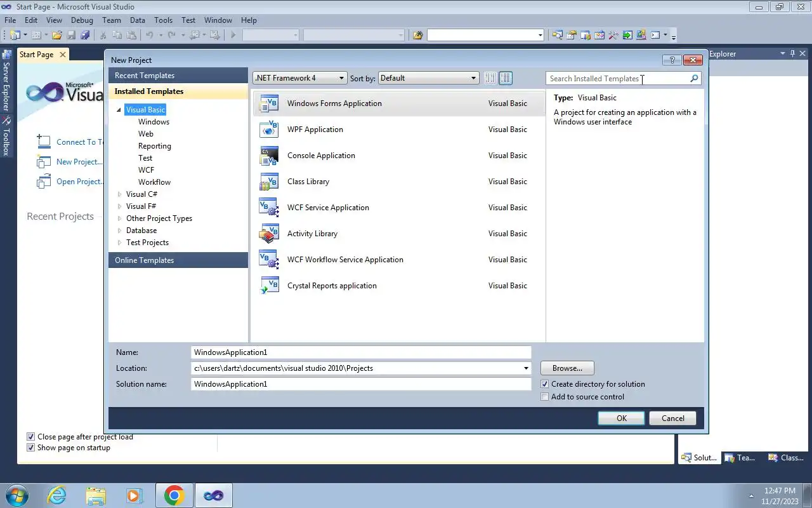This screenshot has width=812, height=508.
Task: Select the Reporting item under Visual Basic
Action: coord(154,146)
